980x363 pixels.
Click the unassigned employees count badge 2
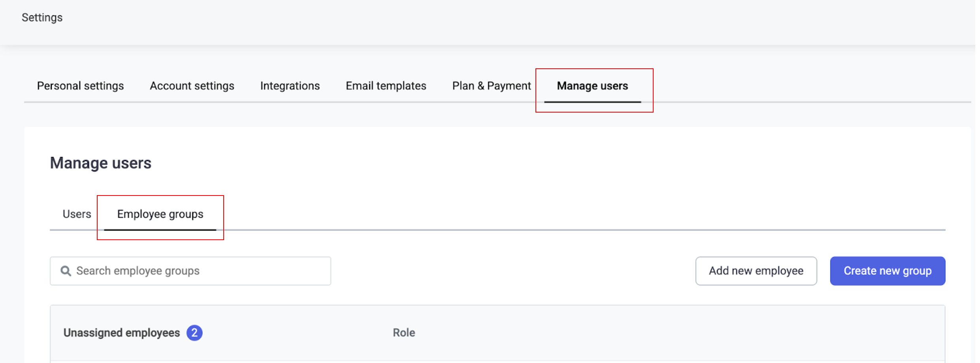pos(194,333)
